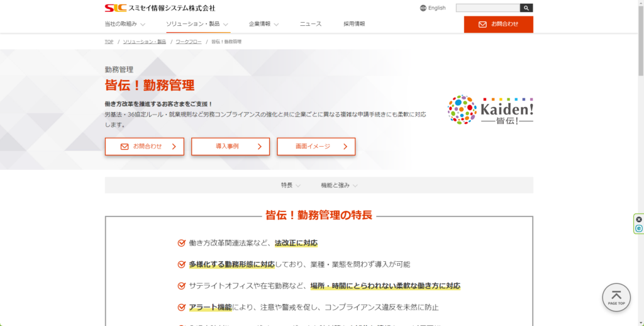
Task: Click the PAGE TOP arrow button
Action: (616, 297)
